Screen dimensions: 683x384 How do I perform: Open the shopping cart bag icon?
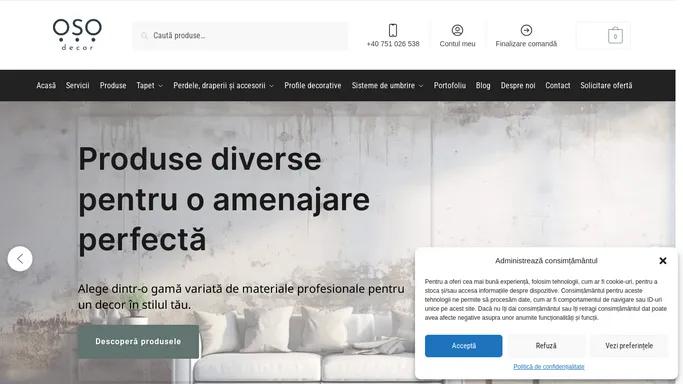click(x=615, y=36)
